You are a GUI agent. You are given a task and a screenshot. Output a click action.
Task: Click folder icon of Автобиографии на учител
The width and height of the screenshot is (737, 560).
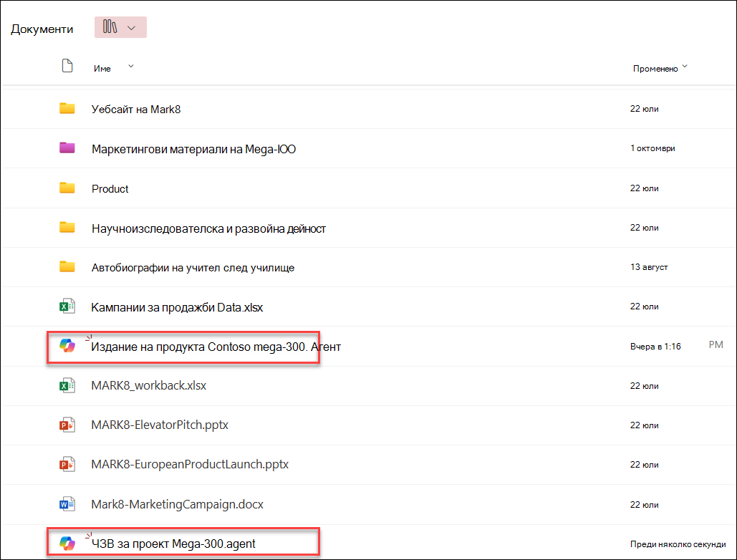pyautogui.click(x=67, y=267)
